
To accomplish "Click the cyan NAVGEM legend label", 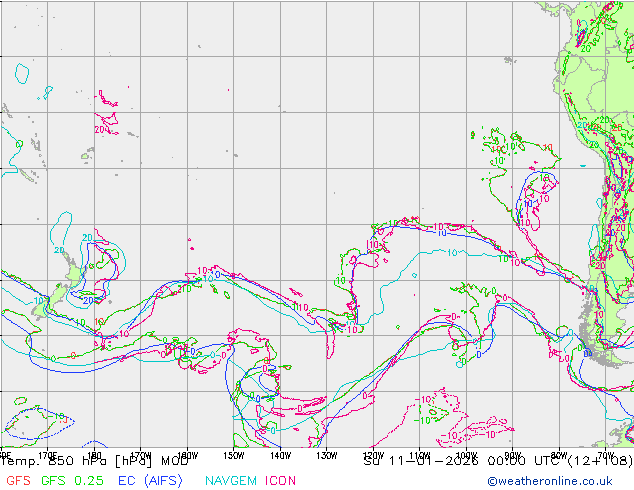I will (x=231, y=481).
